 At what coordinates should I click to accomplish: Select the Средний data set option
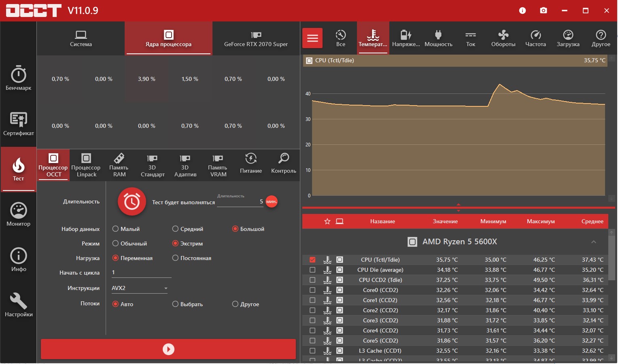188,229
